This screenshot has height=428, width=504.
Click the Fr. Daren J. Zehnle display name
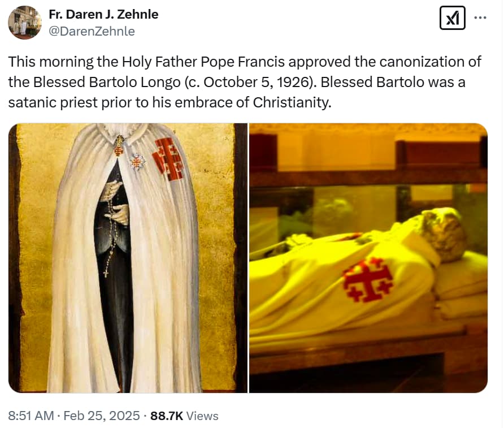[103, 15]
